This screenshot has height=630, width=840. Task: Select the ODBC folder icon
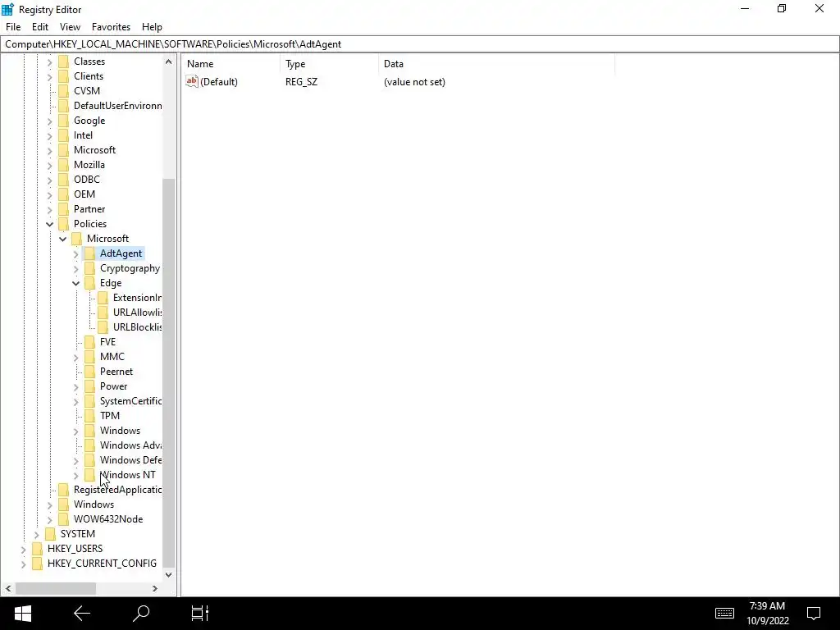tap(63, 180)
